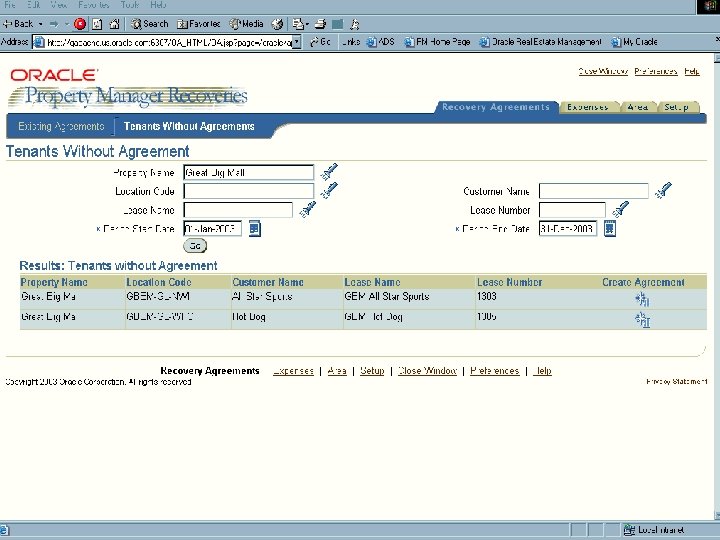
Task: Click the Lease Name input field
Action: [x=238, y=210]
